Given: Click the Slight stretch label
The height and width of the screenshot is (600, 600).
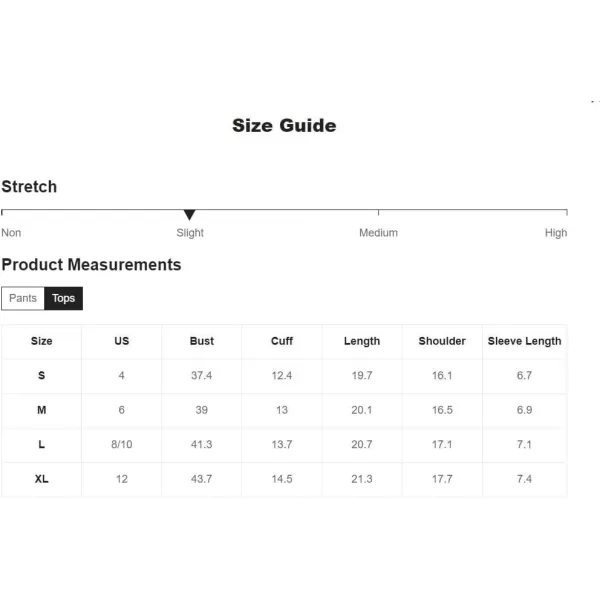Looking at the screenshot, I should (190, 233).
